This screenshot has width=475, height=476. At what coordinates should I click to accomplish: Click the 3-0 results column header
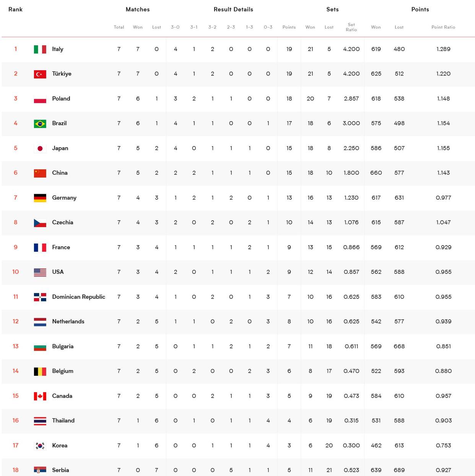pos(175,27)
